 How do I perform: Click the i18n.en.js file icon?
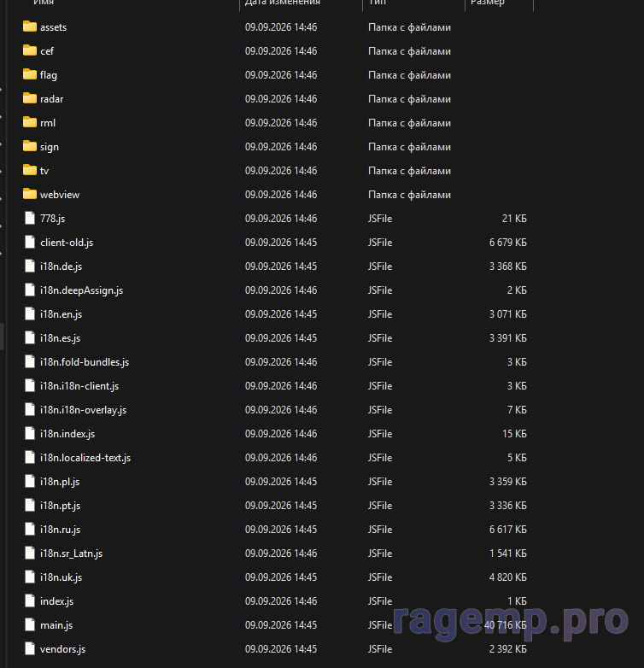[x=30, y=313]
